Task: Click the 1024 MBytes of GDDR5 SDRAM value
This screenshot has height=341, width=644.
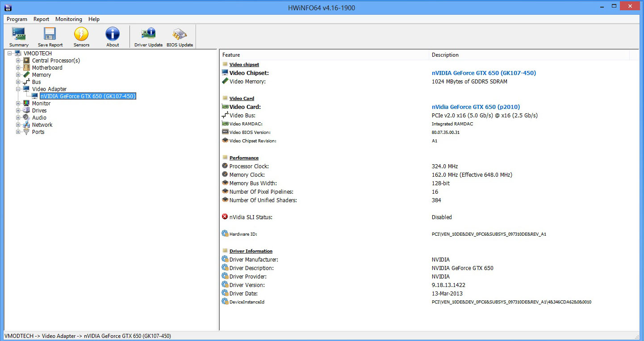Action: (x=469, y=81)
